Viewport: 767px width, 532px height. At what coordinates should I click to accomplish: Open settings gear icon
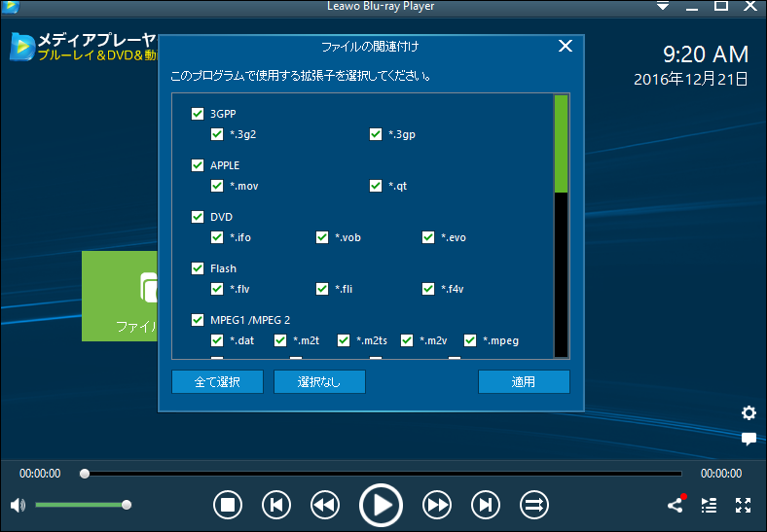[x=749, y=413]
